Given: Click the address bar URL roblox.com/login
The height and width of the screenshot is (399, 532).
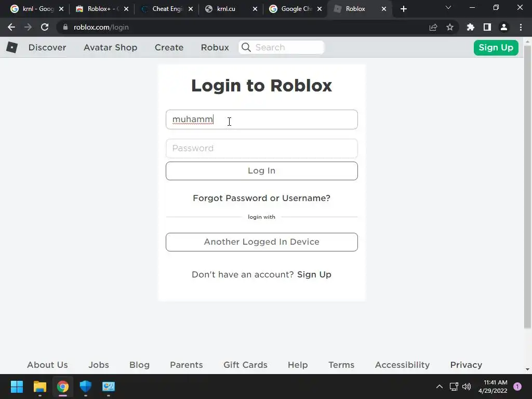Looking at the screenshot, I should (x=101, y=27).
